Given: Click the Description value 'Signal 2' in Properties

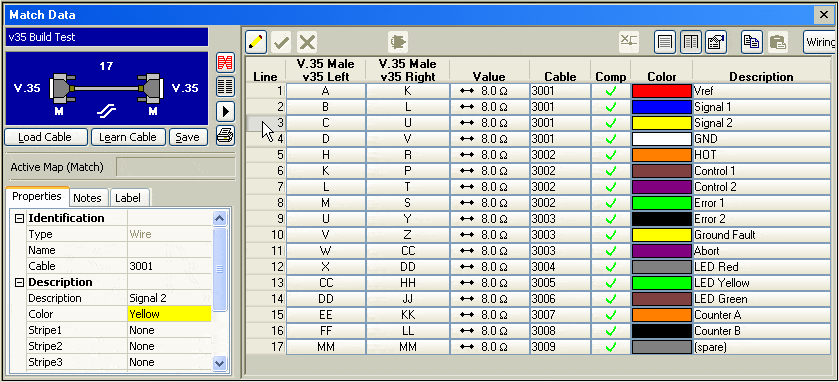Looking at the screenshot, I should (170, 298).
